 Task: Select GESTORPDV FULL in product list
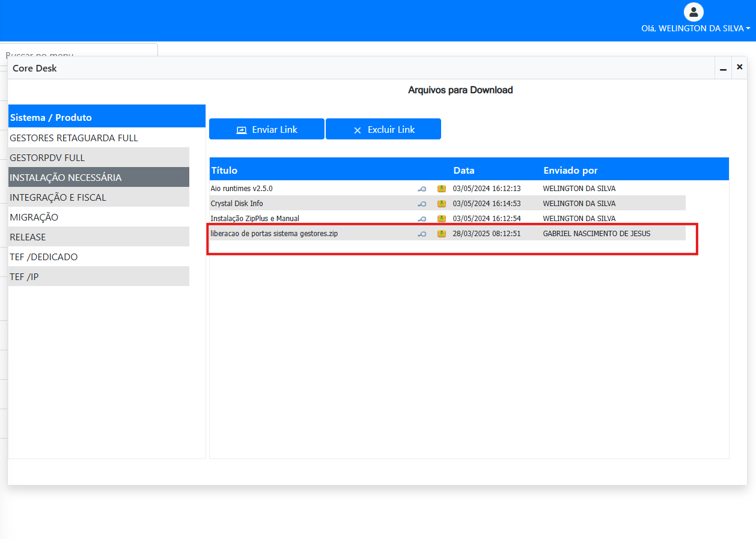click(x=47, y=157)
